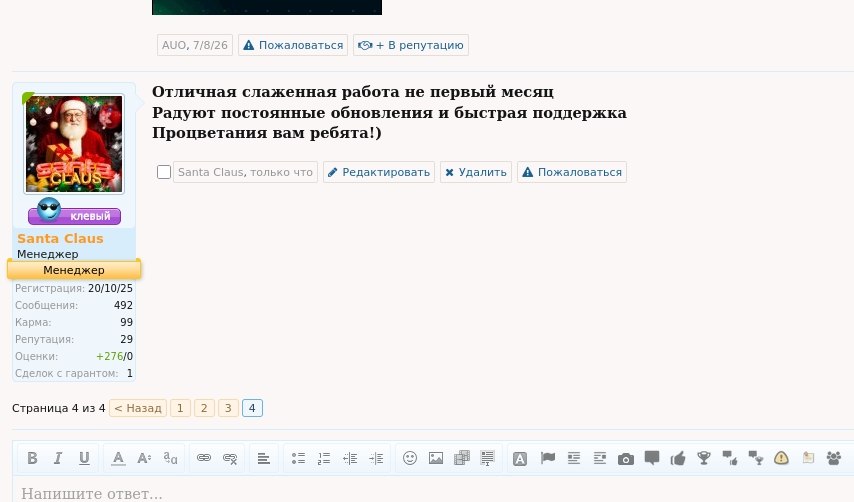
Task: Go to the previous page with < Назад
Action: (x=138, y=408)
